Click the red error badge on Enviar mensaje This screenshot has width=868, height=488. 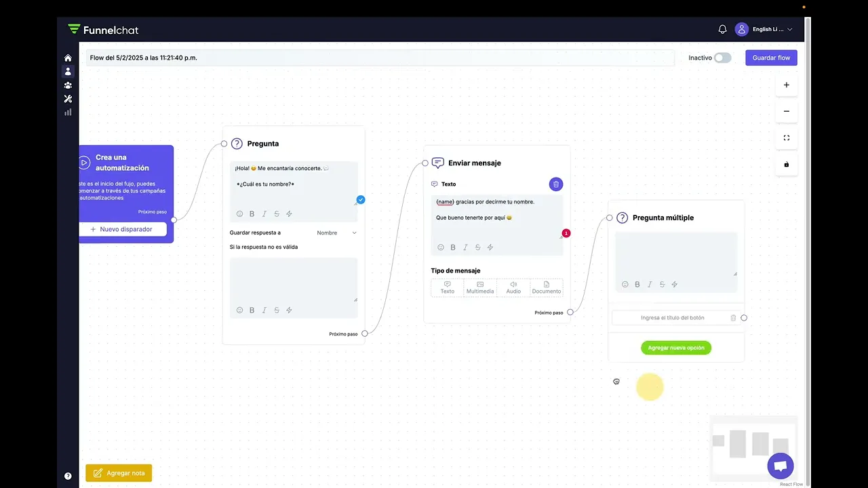566,233
